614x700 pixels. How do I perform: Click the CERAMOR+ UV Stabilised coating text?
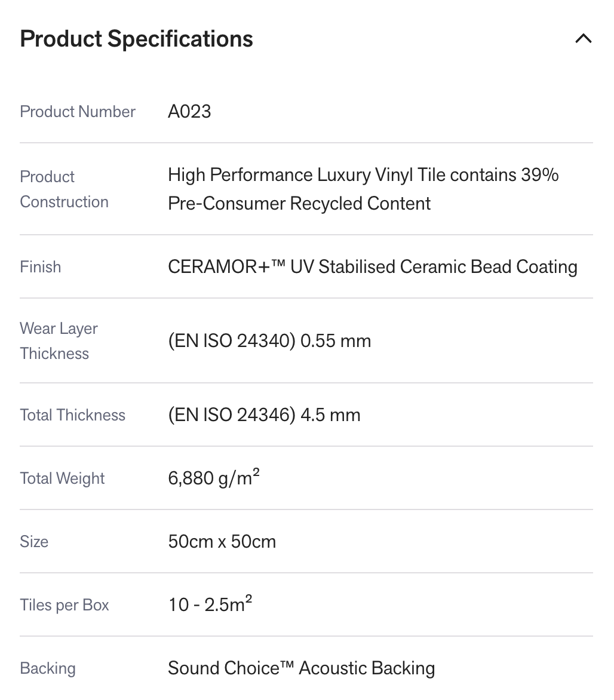[372, 267]
